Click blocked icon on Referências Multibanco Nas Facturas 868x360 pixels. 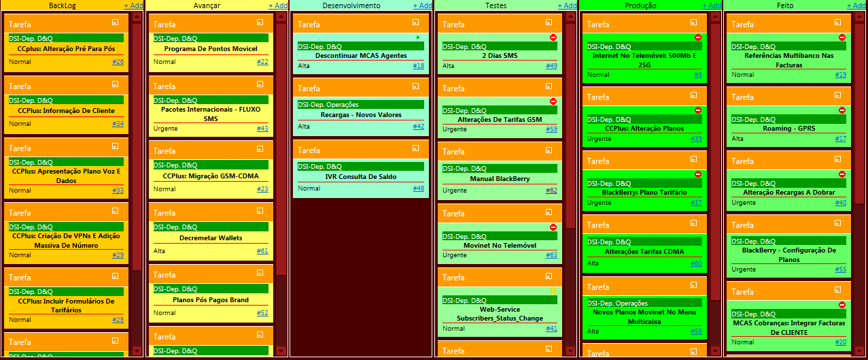842,37
